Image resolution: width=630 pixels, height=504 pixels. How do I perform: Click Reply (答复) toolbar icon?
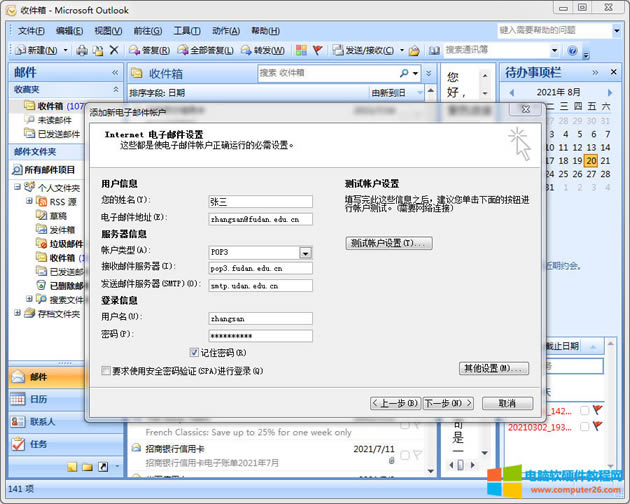(149, 50)
